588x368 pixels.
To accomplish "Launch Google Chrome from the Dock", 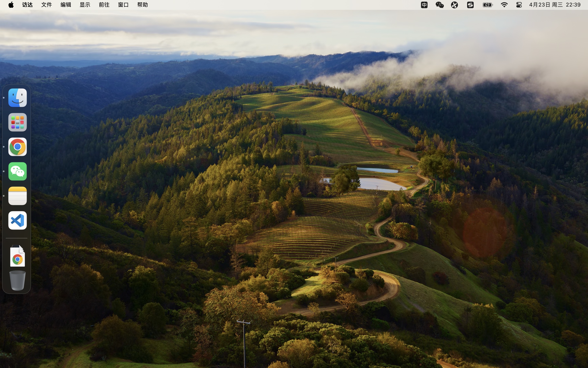I will pos(18,147).
